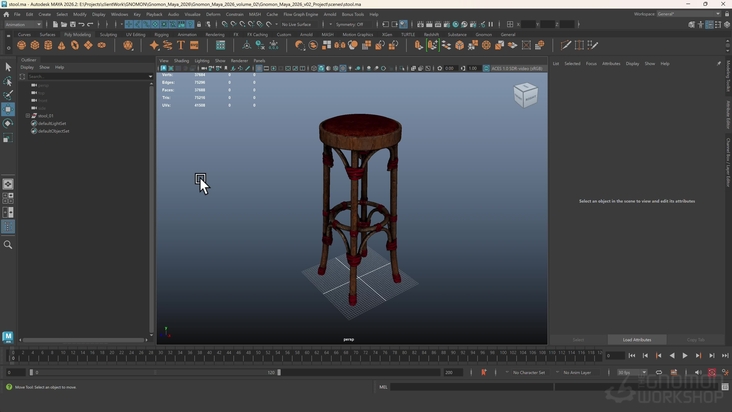Screen dimensions: 732x412
Task: Select the Move tool in the toolbox
Action: tap(8, 109)
